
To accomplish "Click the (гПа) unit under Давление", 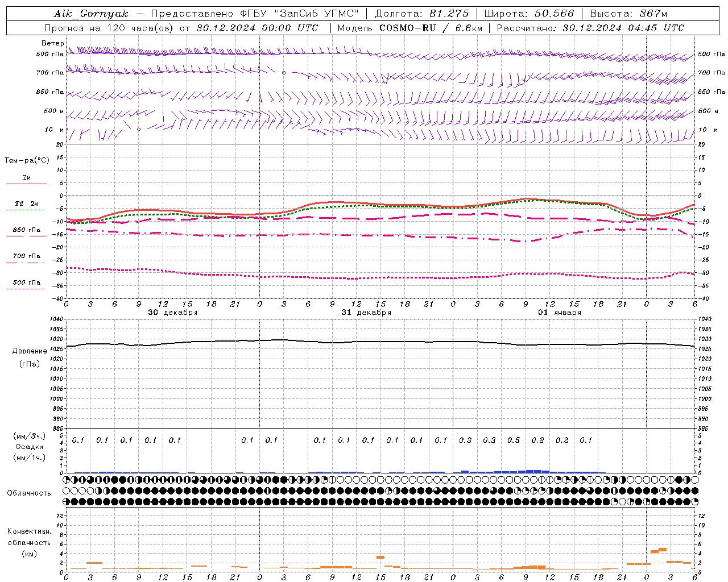I will click(x=30, y=364).
